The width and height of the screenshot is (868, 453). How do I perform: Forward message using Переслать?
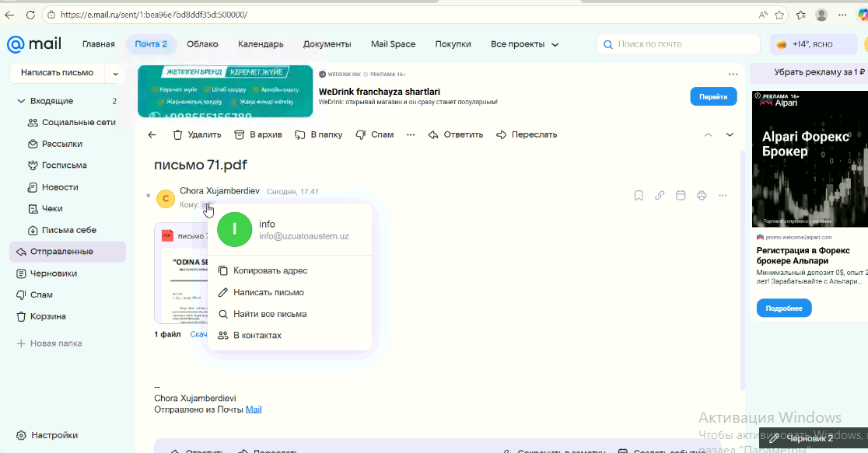527,134
